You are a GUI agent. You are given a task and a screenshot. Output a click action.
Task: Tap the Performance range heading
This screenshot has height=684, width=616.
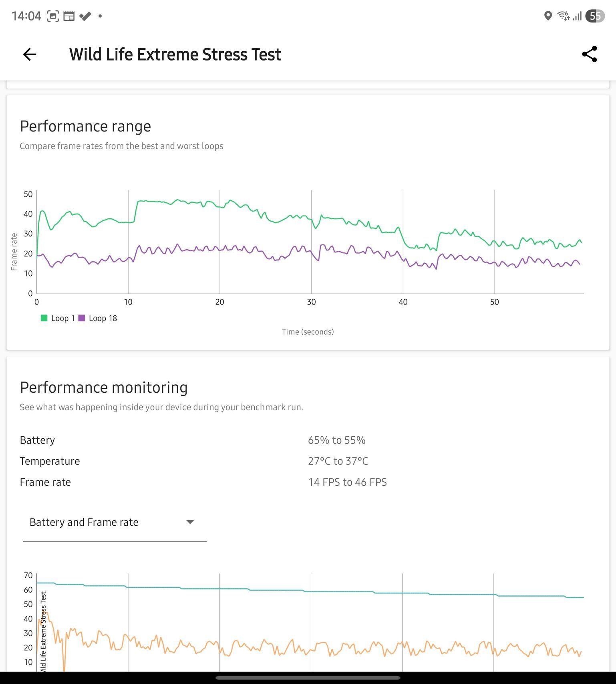coord(85,126)
